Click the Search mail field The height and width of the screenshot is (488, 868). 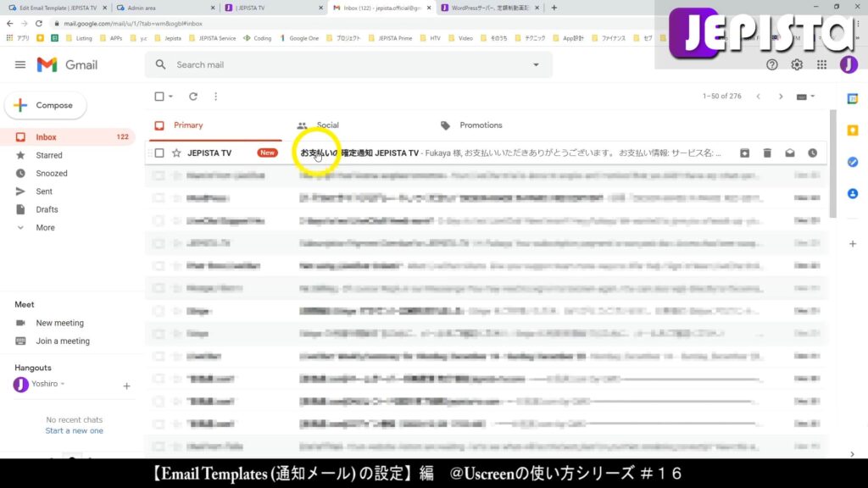point(348,64)
